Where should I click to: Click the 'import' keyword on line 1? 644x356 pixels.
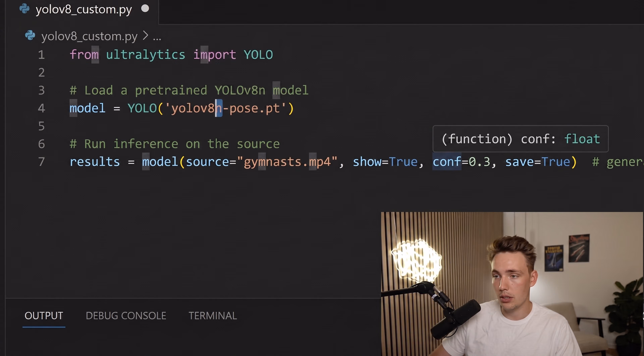tap(215, 55)
